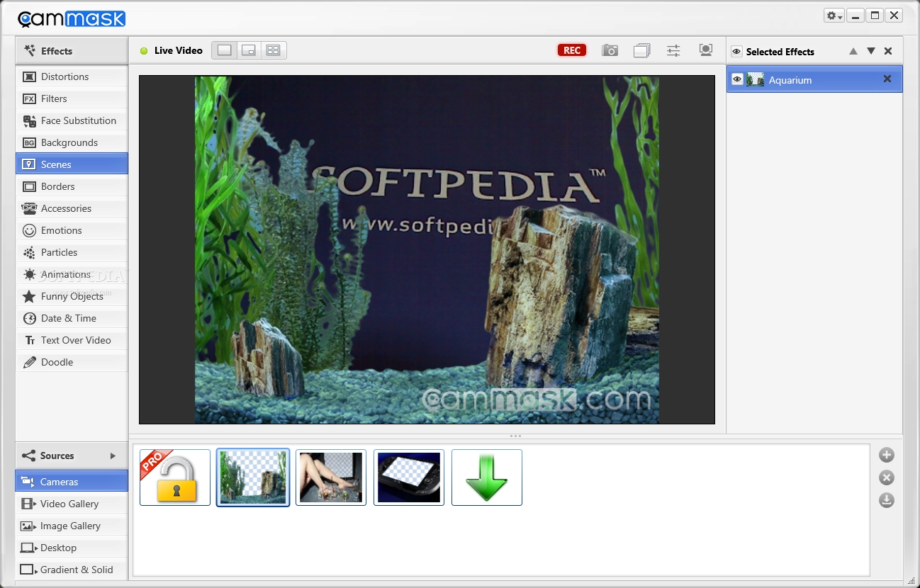Select Face Substitution in the effects list
The width and height of the screenshot is (920, 588).
tap(72, 120)
